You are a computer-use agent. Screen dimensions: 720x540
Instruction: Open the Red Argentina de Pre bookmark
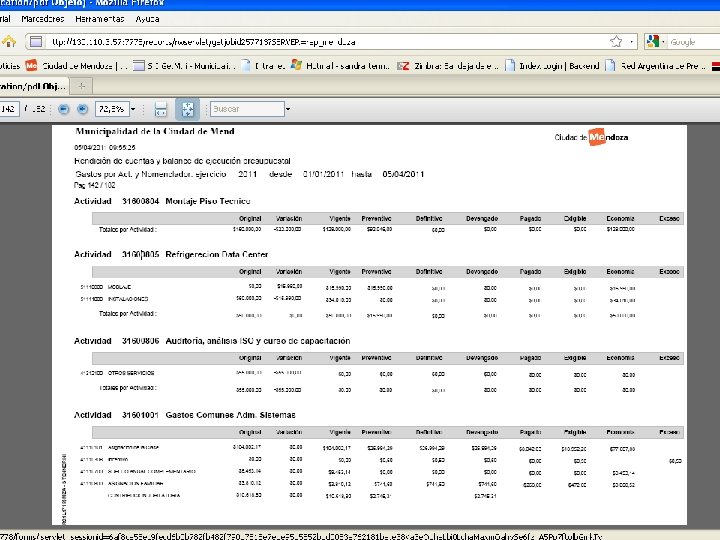[x=656, y=66]
